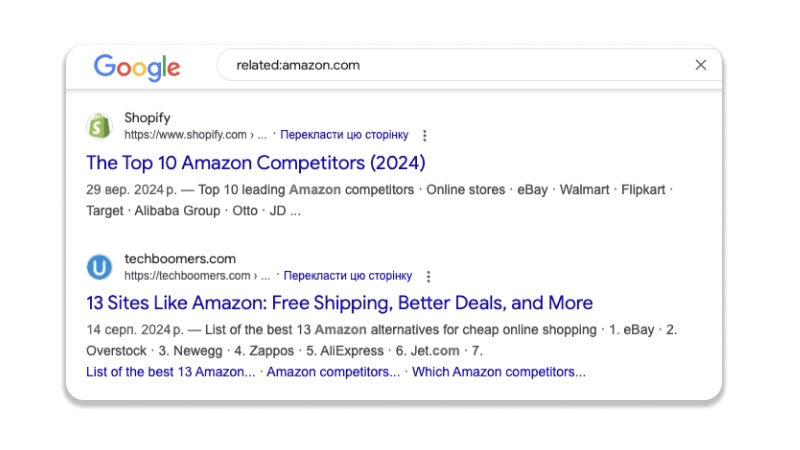The height and width of the screenshot is (450, 800).
Task: Open the three-dot menu for techboomers result
Action: click(x=429, y=276)
